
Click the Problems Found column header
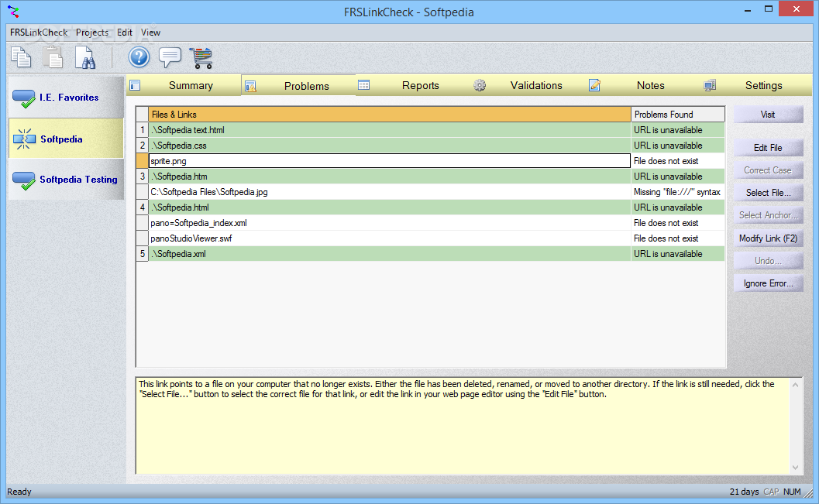point(677,115)
